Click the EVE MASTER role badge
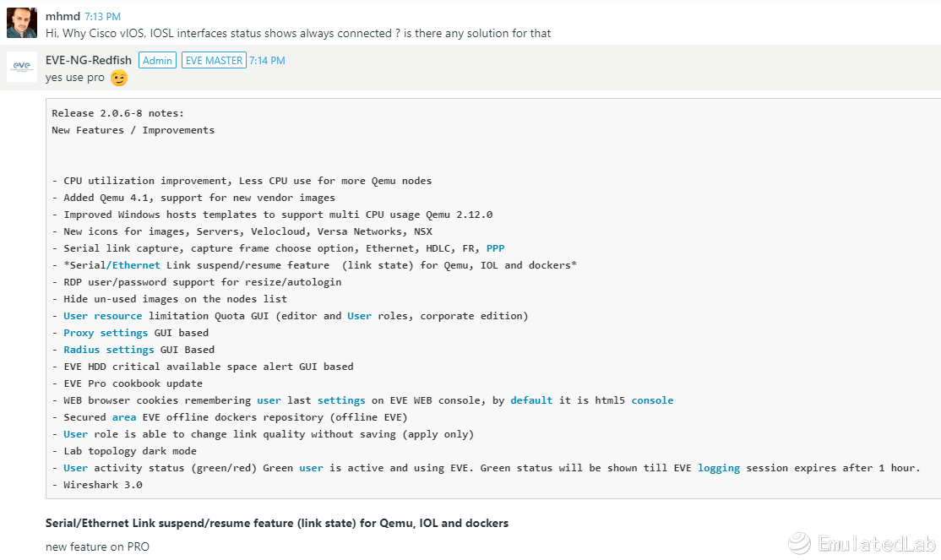The image size is (941, 560). coord(214,60)
